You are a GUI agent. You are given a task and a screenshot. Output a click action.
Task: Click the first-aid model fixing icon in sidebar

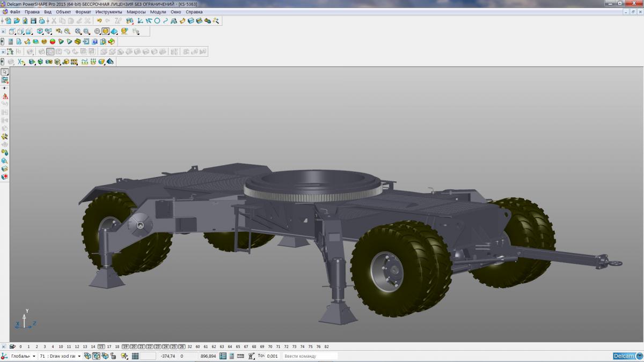click(x=5, y=176)
